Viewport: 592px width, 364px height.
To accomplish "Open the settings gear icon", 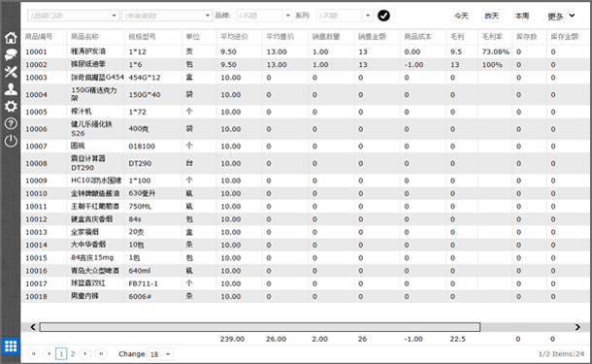I will coord(11,106).
